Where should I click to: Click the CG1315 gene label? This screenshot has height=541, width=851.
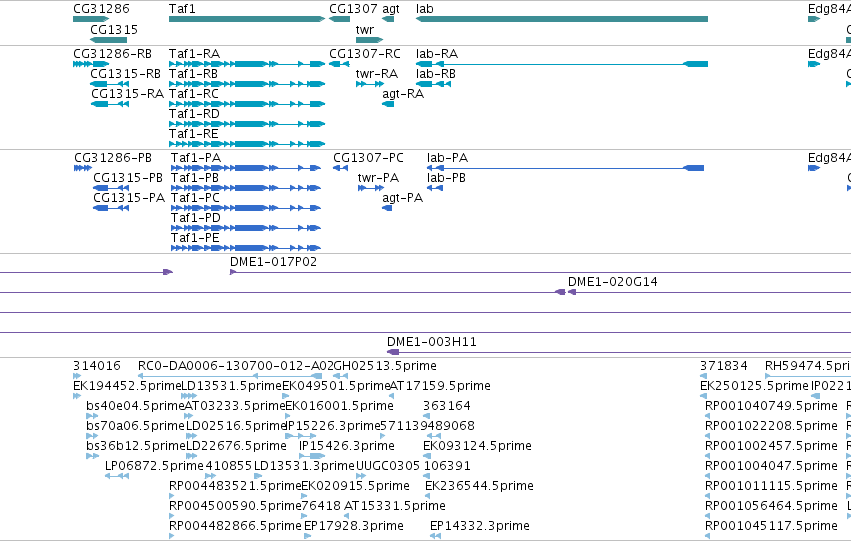114,29
